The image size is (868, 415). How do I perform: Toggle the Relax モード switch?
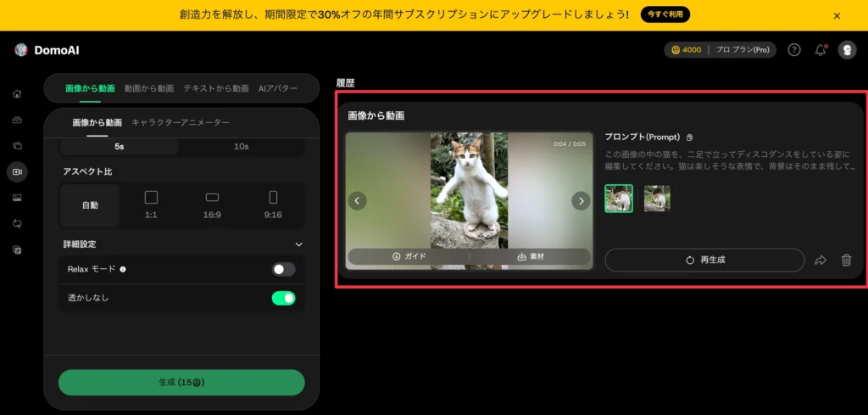(x=283, y=269)
